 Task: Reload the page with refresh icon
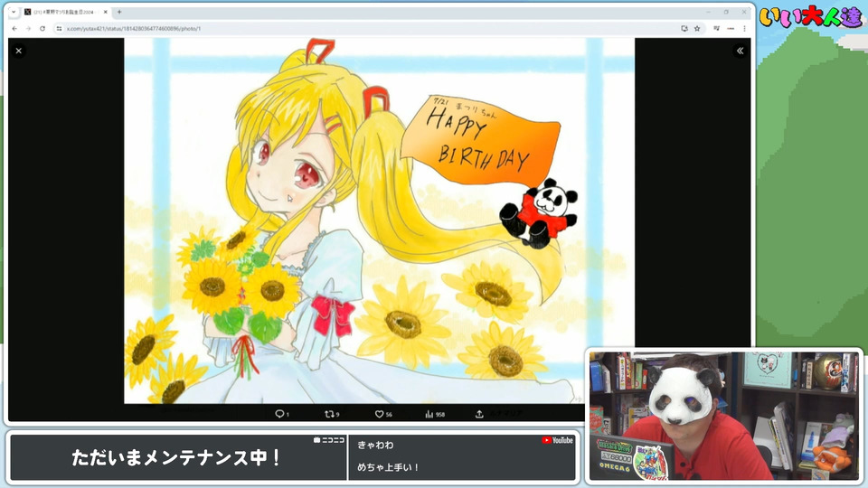coord(42,28)
